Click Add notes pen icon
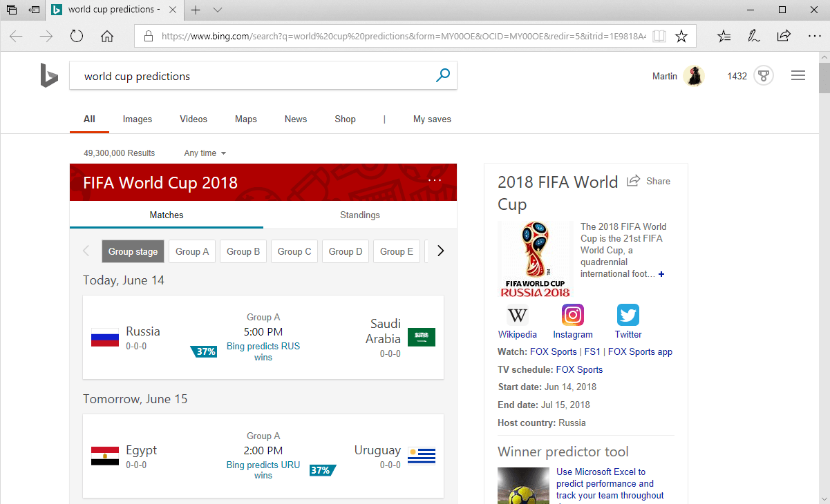 tap(754, 37)
